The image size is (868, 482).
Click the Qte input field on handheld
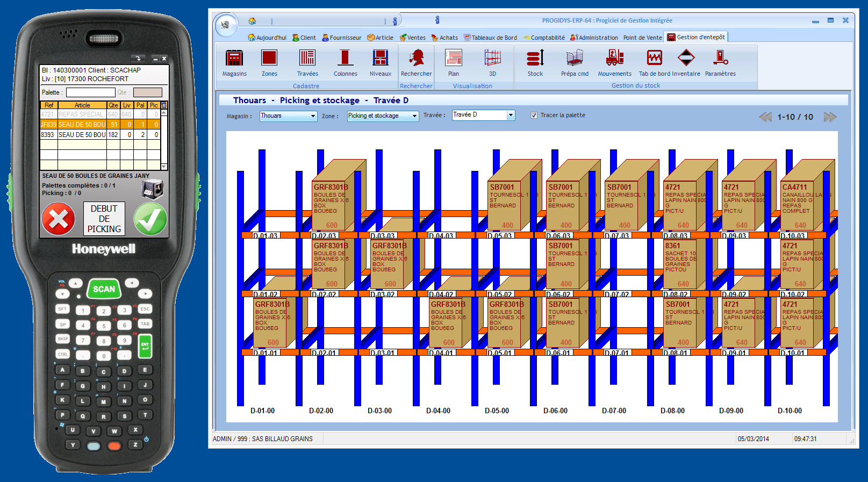pyautogui.click(x=147, y=92)
